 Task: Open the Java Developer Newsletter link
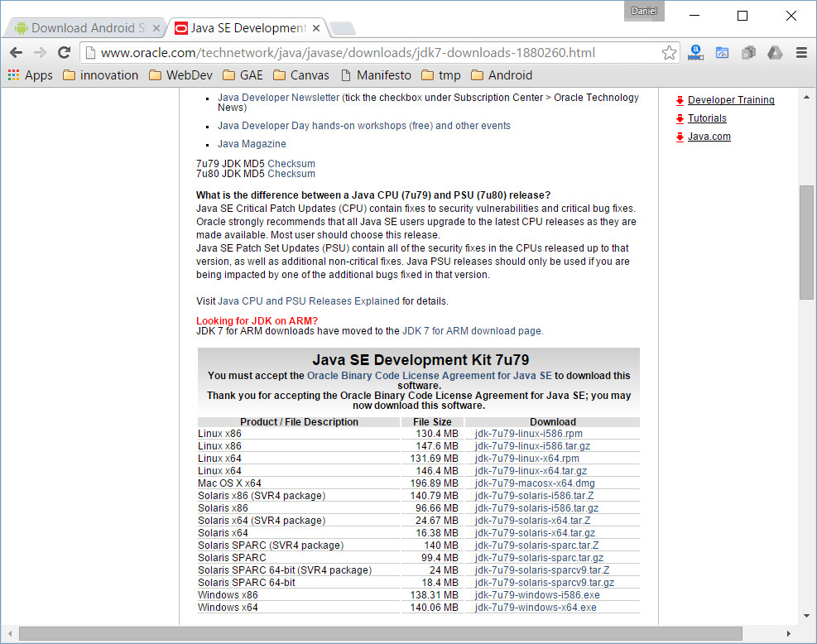[278, 98]
